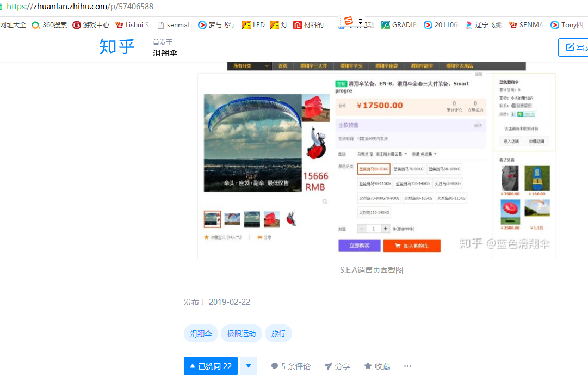Open the 360搜索 bookmark
The height and width of the screenshot is (380, 588).
tap(49, 25)
